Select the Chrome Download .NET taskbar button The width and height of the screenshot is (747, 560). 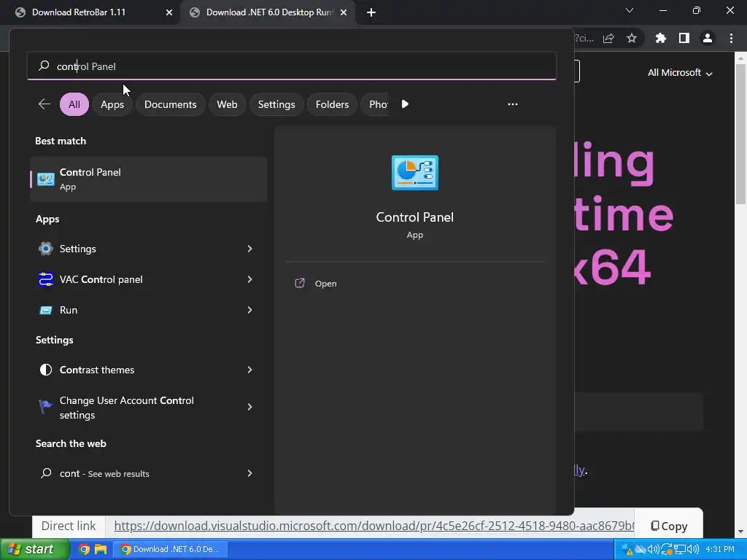pos(171,549)
